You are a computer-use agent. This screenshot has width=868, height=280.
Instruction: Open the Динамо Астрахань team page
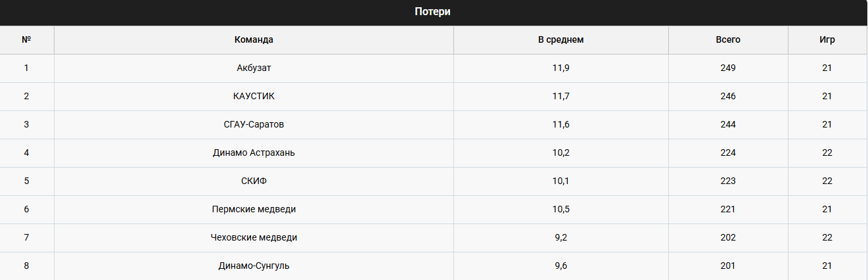pos(254,152)
